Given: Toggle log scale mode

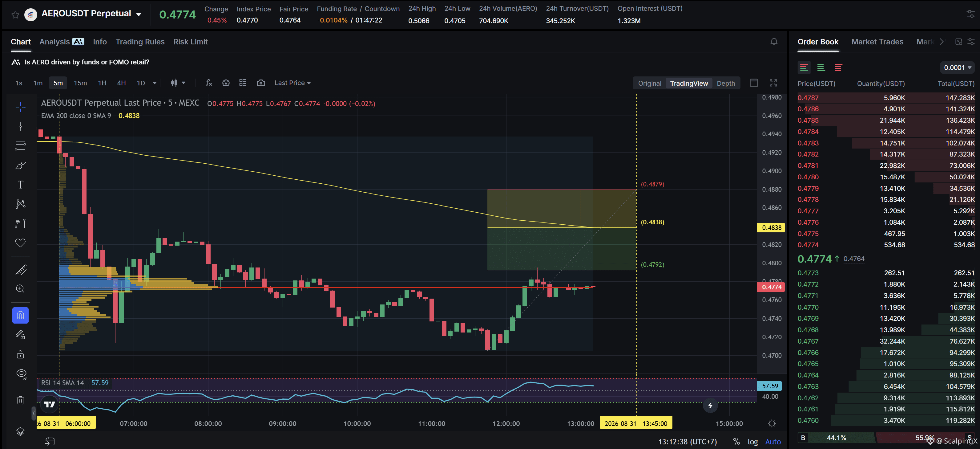Looking at the screenshot, I should coord(752,442).
